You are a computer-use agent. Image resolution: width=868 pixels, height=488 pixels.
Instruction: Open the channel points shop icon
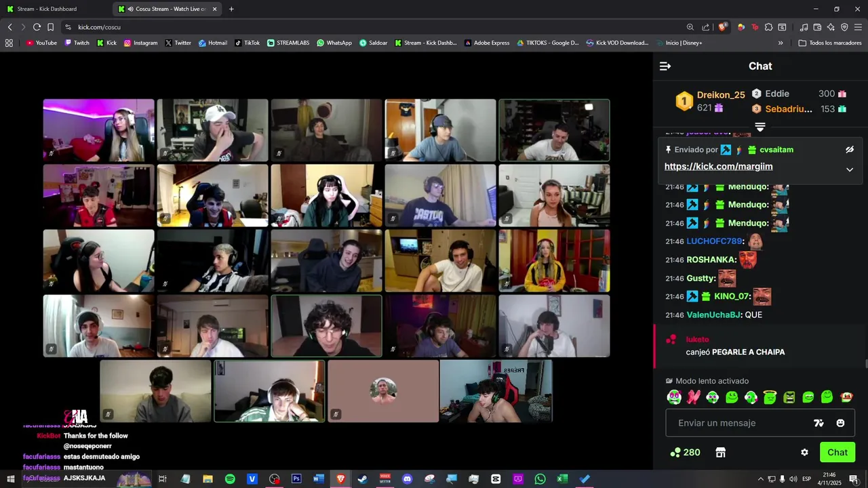click(721, 452)
